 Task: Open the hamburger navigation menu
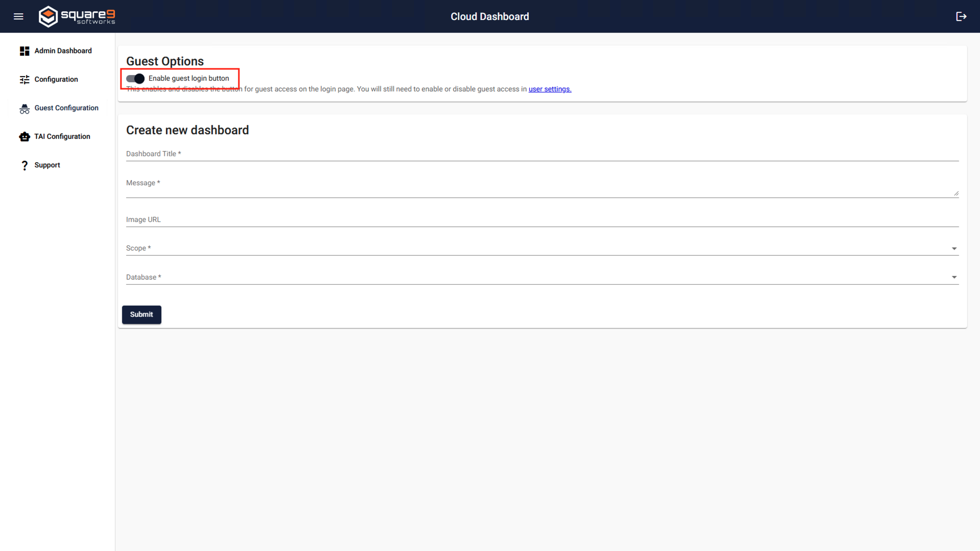pos(18,16)
